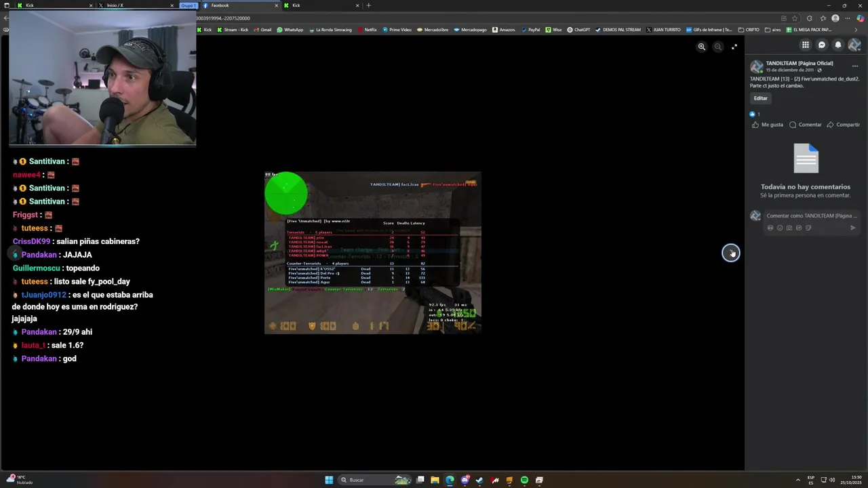
Task: Open the Stream - Kick bookmark
Action: click(233, 30)
